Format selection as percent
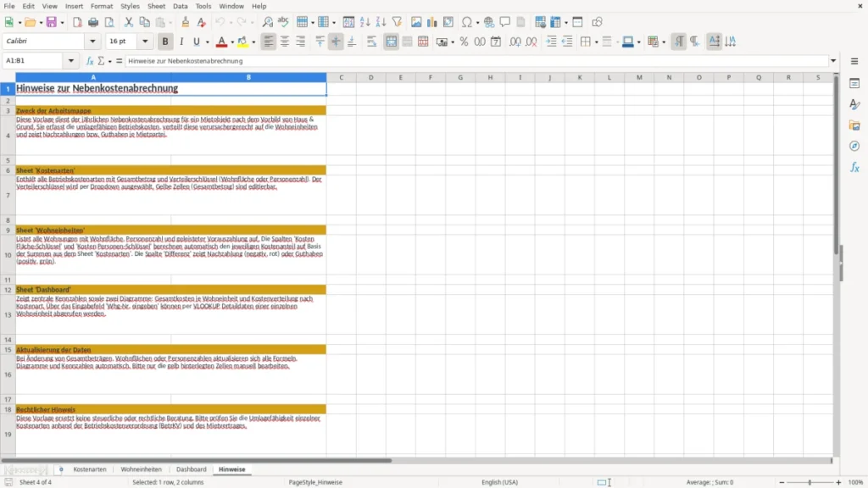Viewport: 868px width, 488px height. tap(464, 42)
